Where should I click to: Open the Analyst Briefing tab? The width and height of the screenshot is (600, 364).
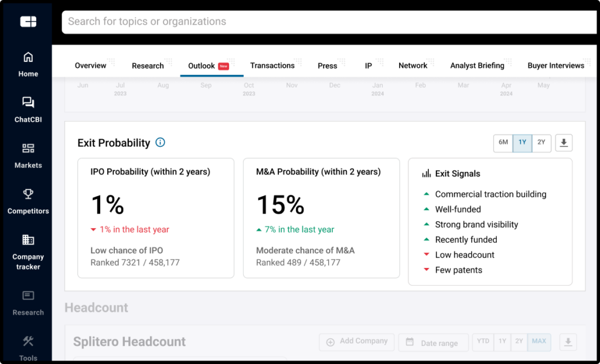coord(477,66)
